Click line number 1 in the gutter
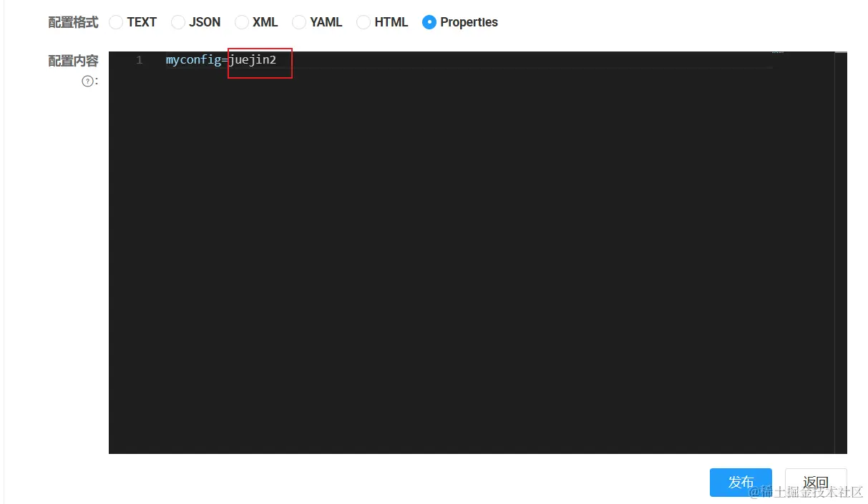 (140, 61)
